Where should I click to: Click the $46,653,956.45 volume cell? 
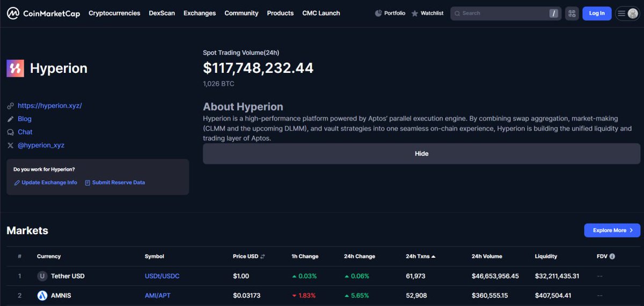coord(495,277)
